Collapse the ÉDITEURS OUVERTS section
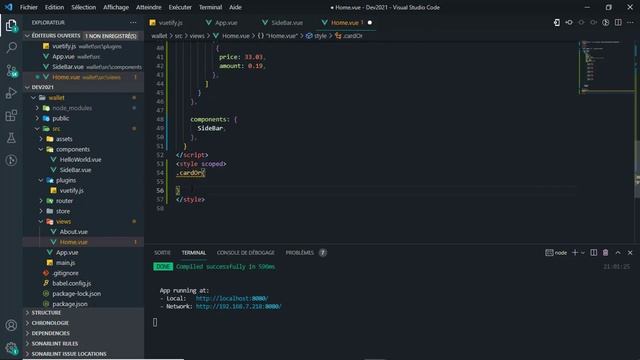 [x=27, y=36]
